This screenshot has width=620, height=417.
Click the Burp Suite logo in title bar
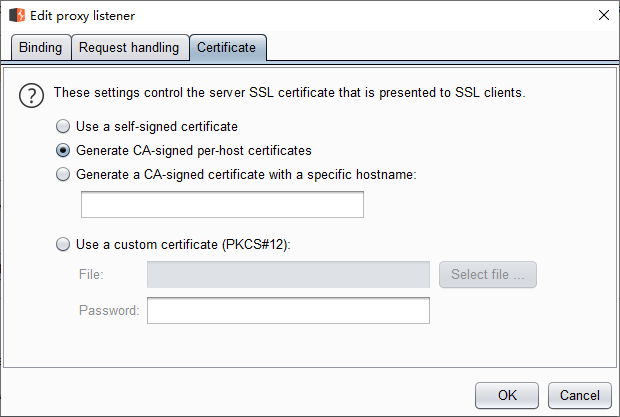(x=17, y=15)
